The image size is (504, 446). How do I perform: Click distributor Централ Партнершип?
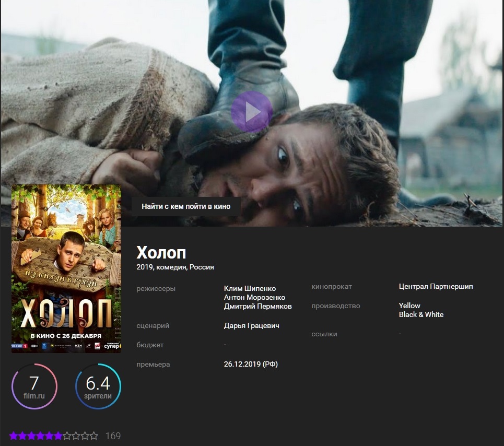click(x=436, y=286)
